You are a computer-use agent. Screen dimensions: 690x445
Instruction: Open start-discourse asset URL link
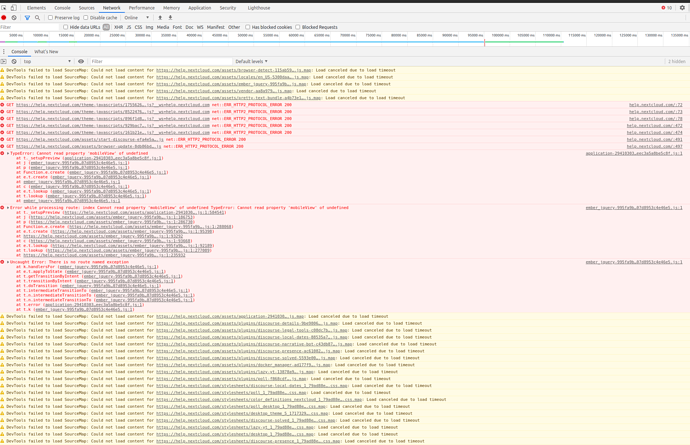pyautogui.click(x=90, y=140)
